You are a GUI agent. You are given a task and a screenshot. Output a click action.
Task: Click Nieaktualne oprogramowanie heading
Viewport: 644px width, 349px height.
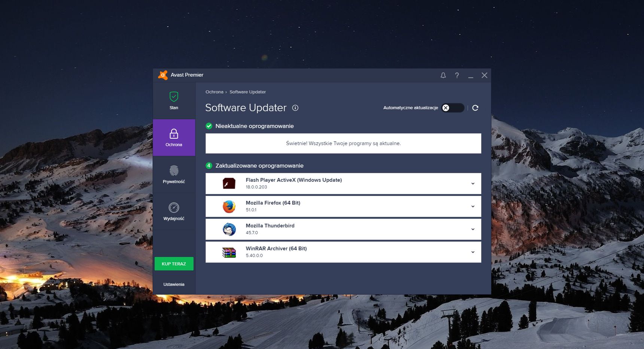(x=254, y=126)
